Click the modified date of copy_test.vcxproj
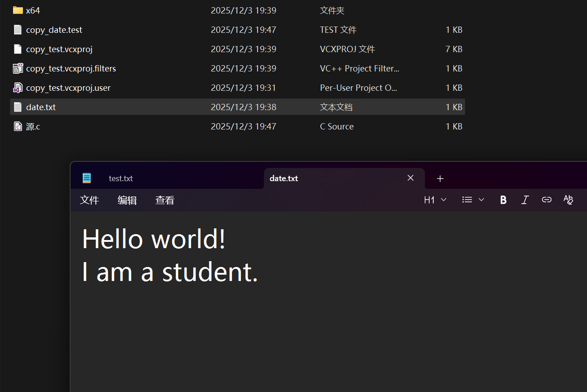The image size is (587, 392). point(244,49)
